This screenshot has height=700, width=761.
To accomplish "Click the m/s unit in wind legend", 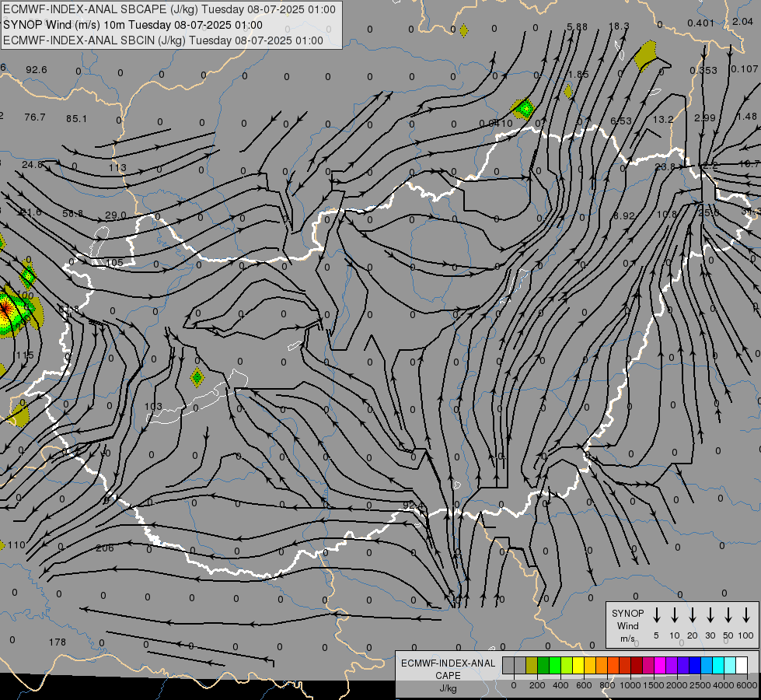I will click(627, 639).
